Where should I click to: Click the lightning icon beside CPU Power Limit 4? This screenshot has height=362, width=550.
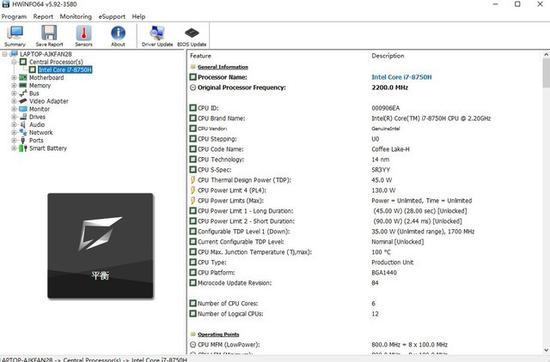tap(193, 190)
